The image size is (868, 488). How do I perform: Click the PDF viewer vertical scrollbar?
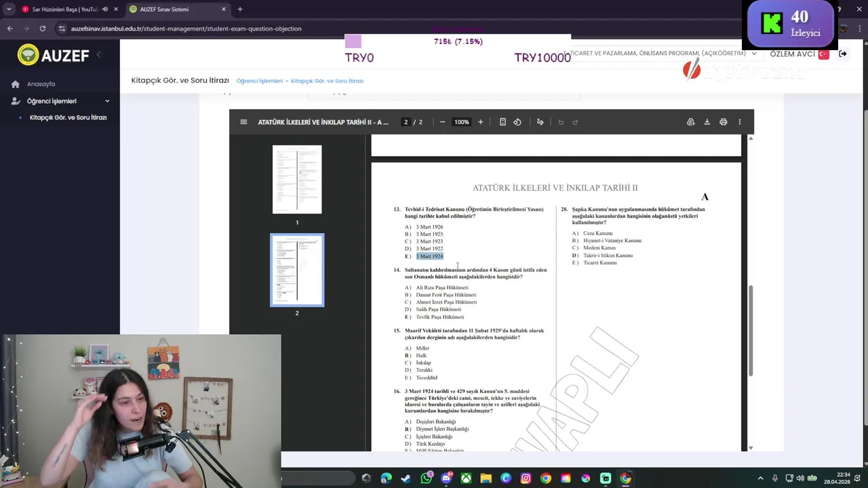click(750, 332)
